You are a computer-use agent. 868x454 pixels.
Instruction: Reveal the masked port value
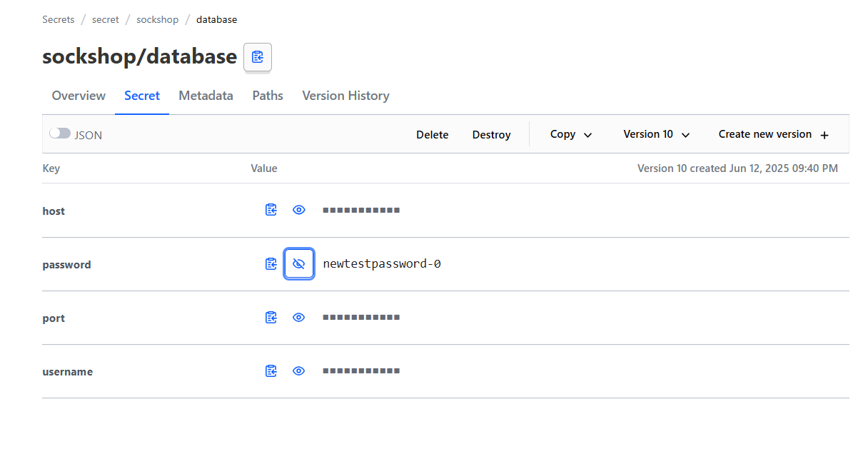click(299, 318)
